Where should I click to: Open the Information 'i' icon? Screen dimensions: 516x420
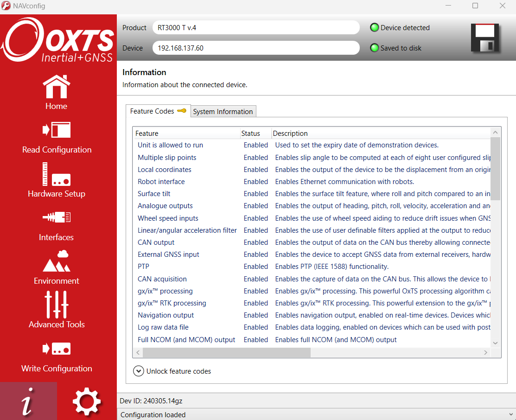[28, 401]
